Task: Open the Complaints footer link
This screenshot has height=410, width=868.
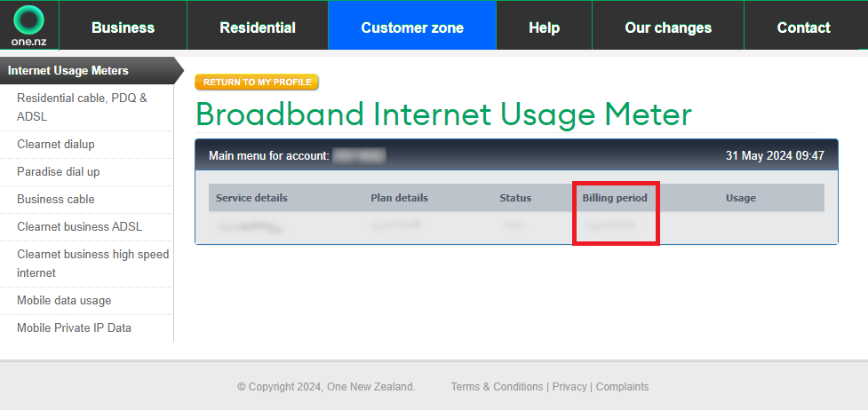Action: (x=622, y=387)
